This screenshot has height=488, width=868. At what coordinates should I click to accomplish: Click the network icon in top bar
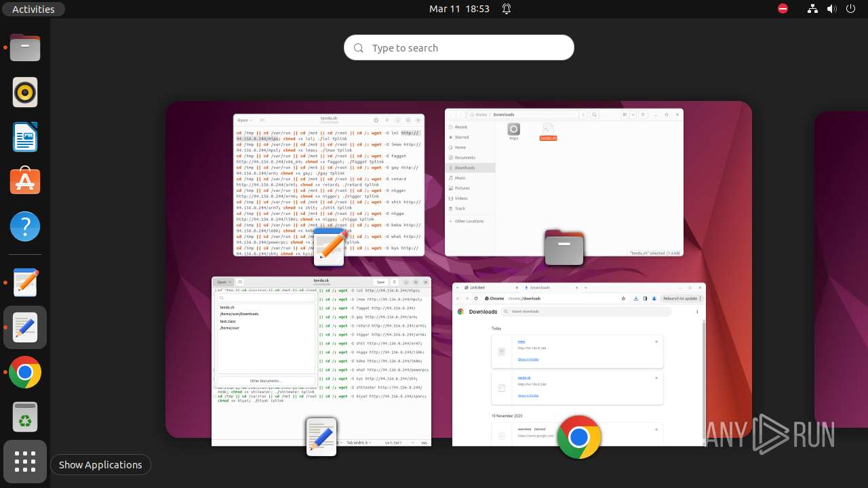[812, 9]
